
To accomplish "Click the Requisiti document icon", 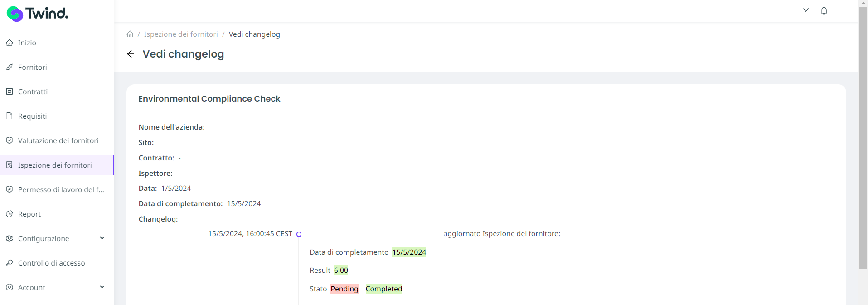I will 10,116.
